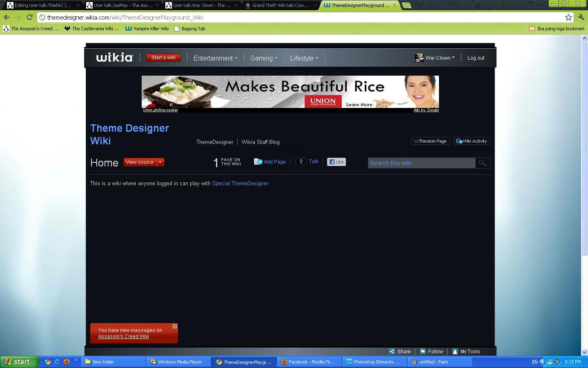Expand the View source dropdown arrow
This screenshot has width=588, height=368.
click(160, 162)
